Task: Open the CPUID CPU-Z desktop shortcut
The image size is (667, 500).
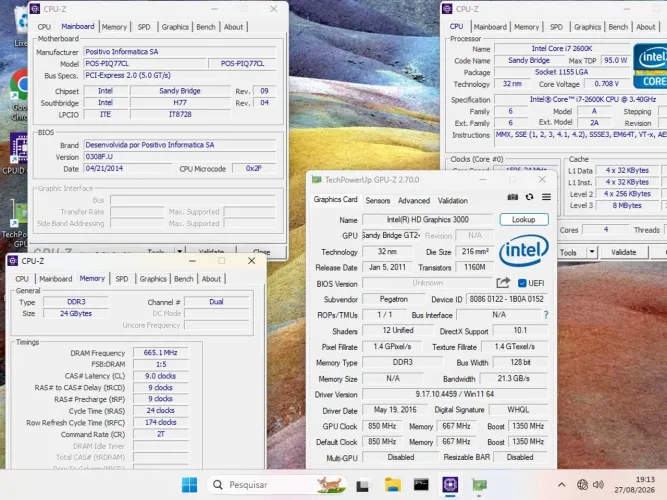Action: coord(17,154)
